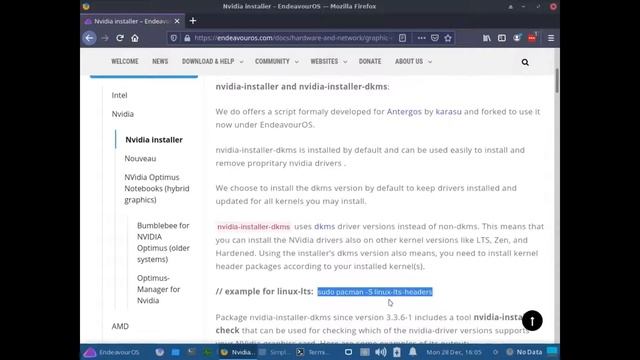Image resolution: width=640 pixels, height=360 pixels.
Task: Click the URL address field
Action: click(292, 38)
